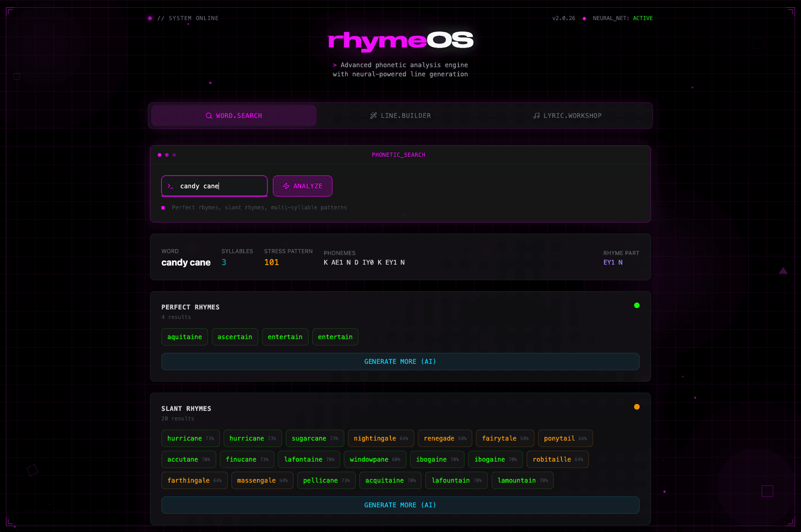
Task: Pick the sugarcane slant rhyme
Action: (315, 438)
